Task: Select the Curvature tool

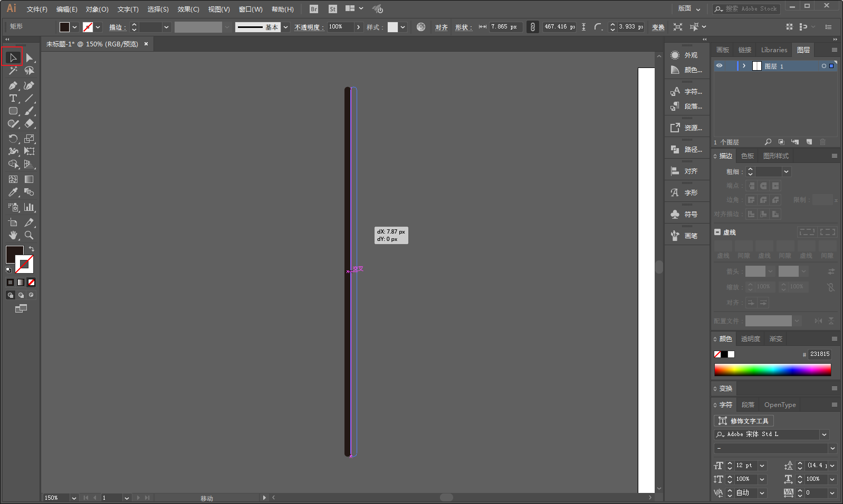Action: tap(29, 85)
